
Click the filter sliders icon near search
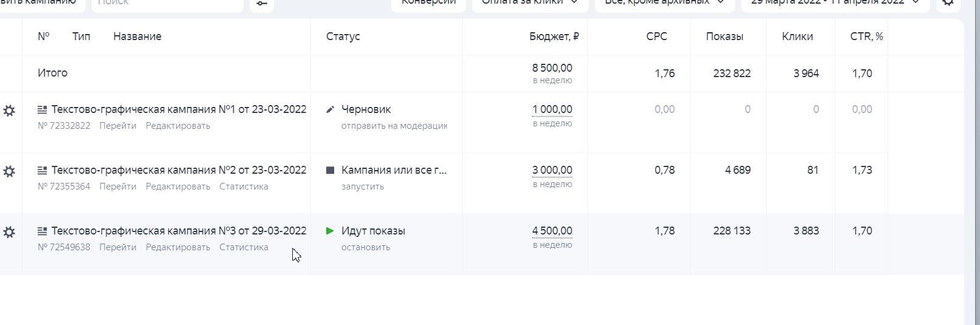pyautogui.click(x=261, y=4)
